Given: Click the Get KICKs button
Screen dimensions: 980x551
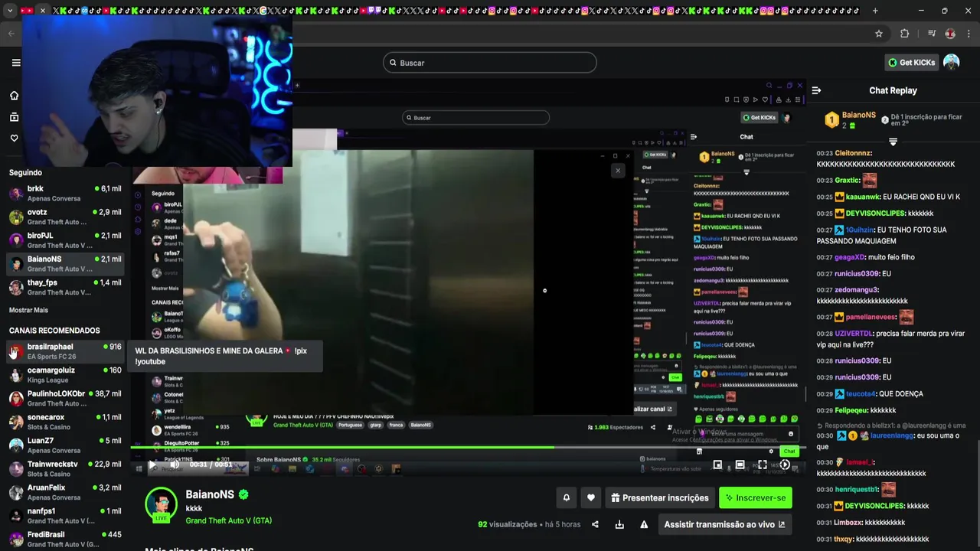Looking at the screenshot, I should (911, 63).
